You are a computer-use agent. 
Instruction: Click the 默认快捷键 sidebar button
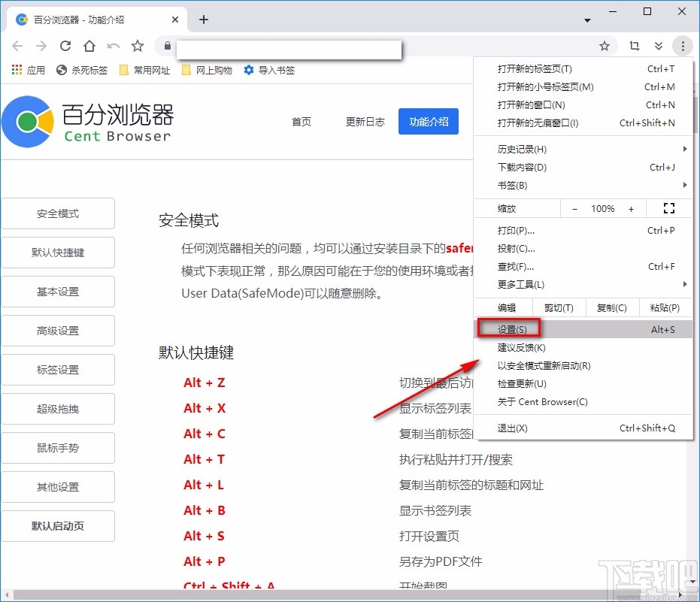coord(58,253)
